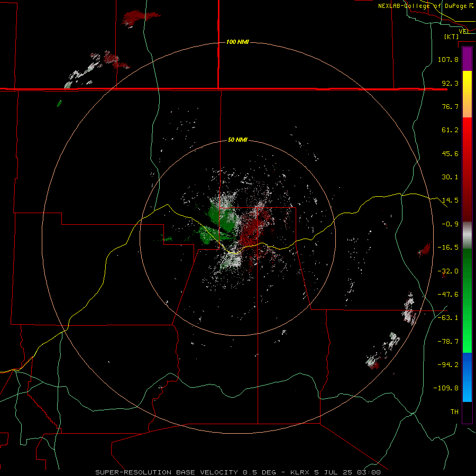Click the -16.5 value on velocity scale

click(x=448, y=248)
